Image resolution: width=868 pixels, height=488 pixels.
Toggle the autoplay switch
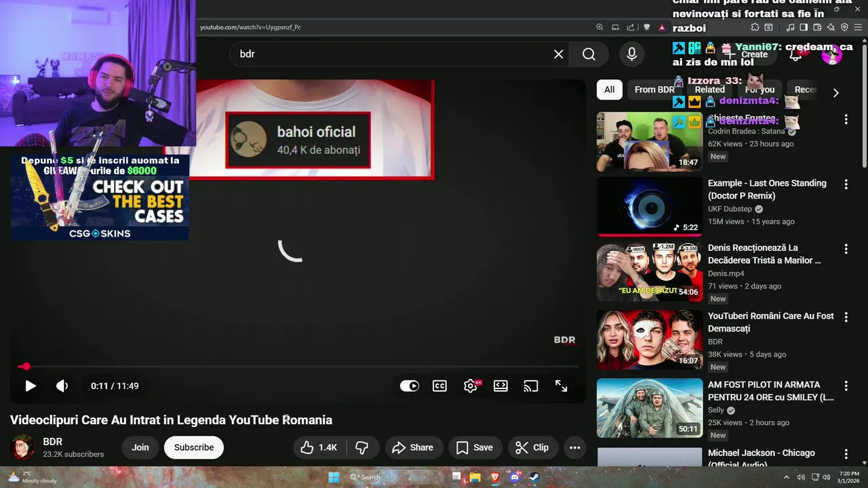410,386
